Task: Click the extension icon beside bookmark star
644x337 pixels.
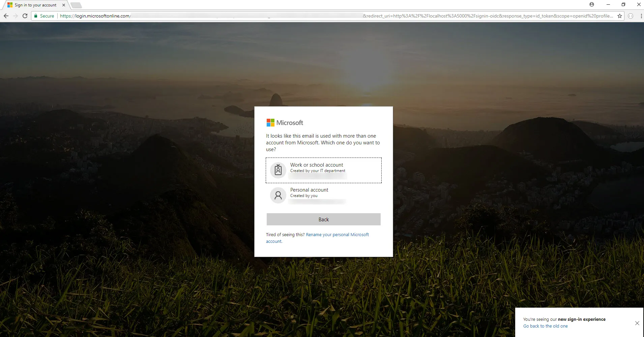Action: [x=631, y=16]
